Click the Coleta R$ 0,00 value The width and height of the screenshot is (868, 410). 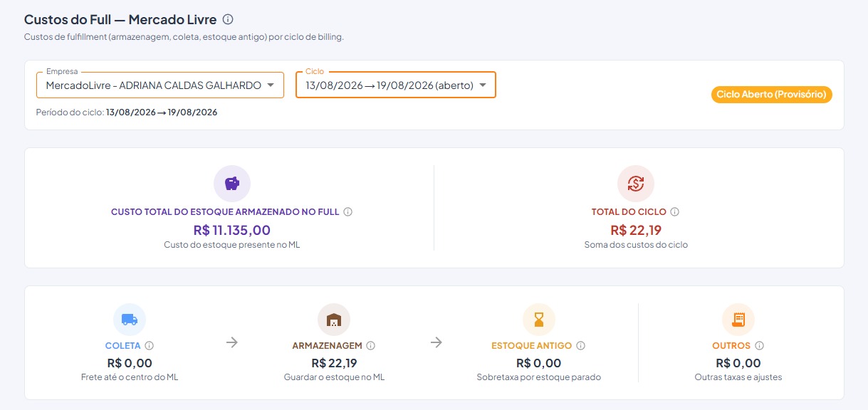pyautogui.click(x=130, y=363)
